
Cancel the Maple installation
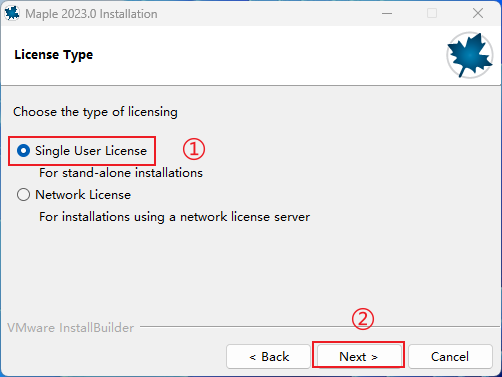tap(450, 357)
